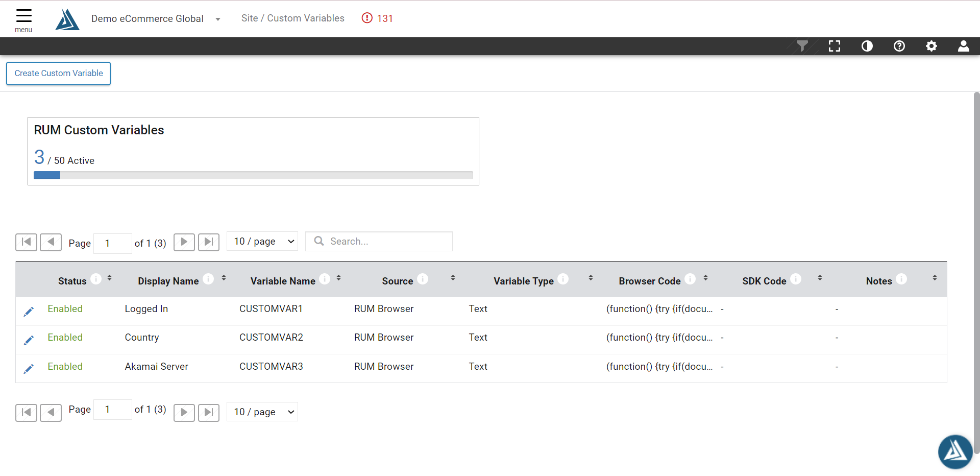980x476 pixels.
Task: Show info tooltip for Status column
Action: coord(96,279)
